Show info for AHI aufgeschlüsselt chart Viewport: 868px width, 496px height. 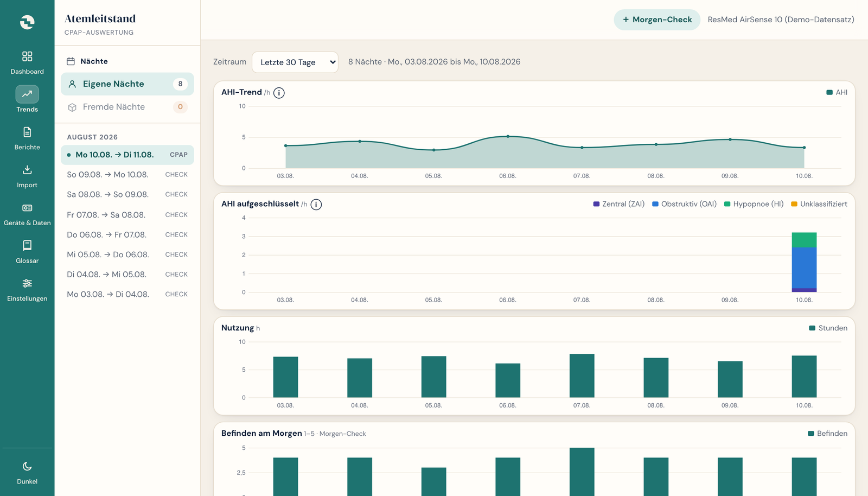coord(316,205)
